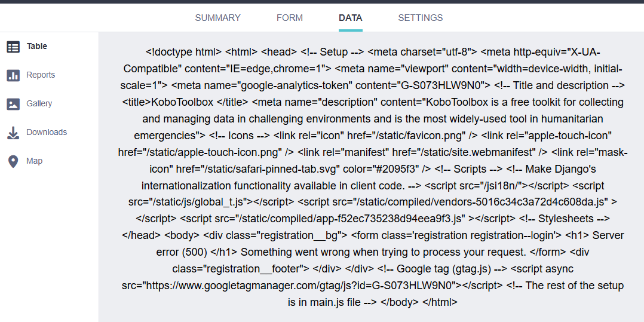644x322 pixels.
Task: Open the Gallery section label
Action: [x=39, y=103]
